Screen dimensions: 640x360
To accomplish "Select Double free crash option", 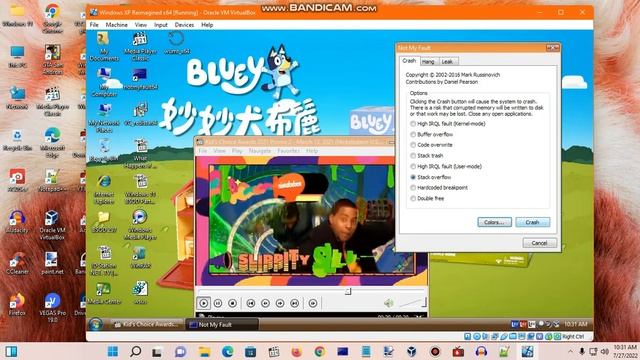I will (427, 198).
